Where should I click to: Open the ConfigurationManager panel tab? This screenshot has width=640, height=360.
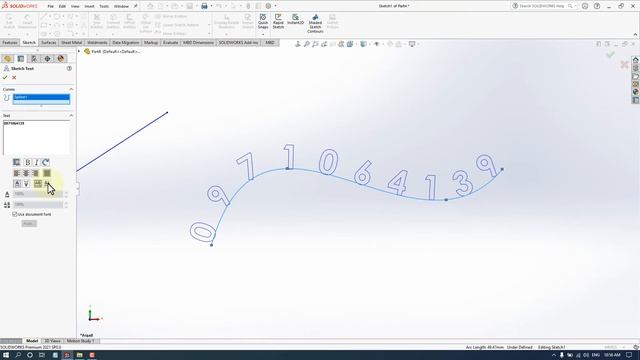[34, 59]
